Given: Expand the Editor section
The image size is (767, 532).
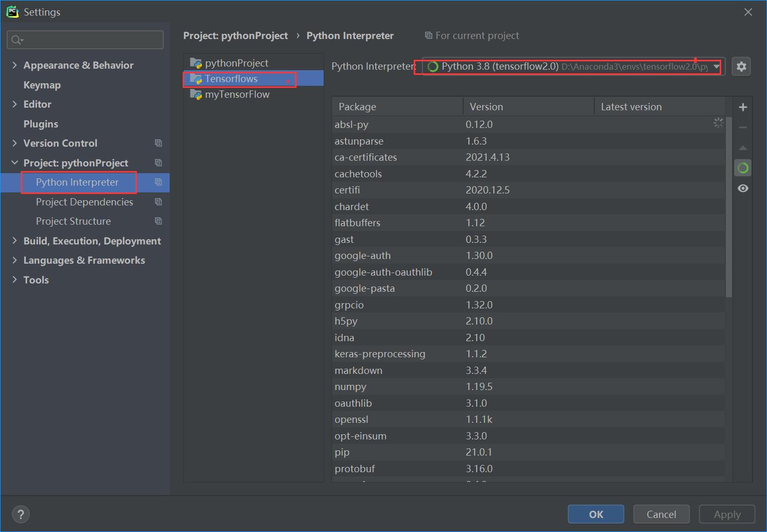Looking at the screenshot, I should [15, 104].
